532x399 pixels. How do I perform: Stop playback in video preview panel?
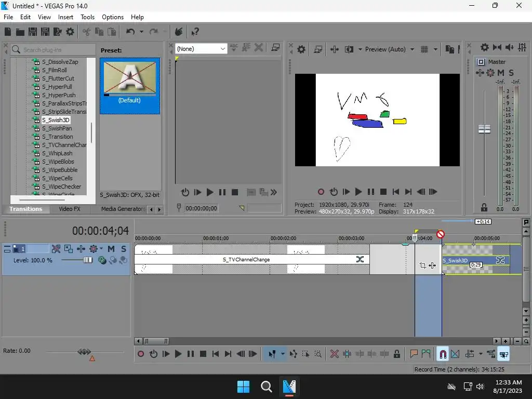pyautogui.click(x=383, y=192)
